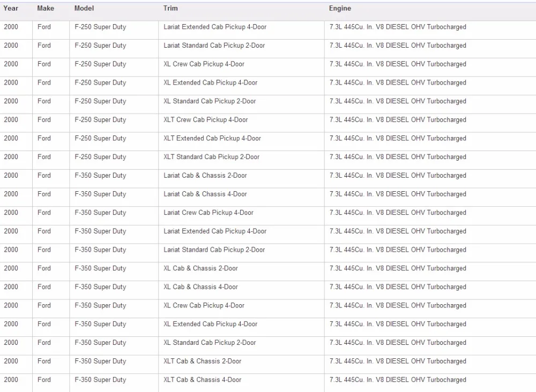The image size is (536, 392).
Task: Click the XLT Crew Cab Pickup 4-Door trim
Action: [206, 120]
